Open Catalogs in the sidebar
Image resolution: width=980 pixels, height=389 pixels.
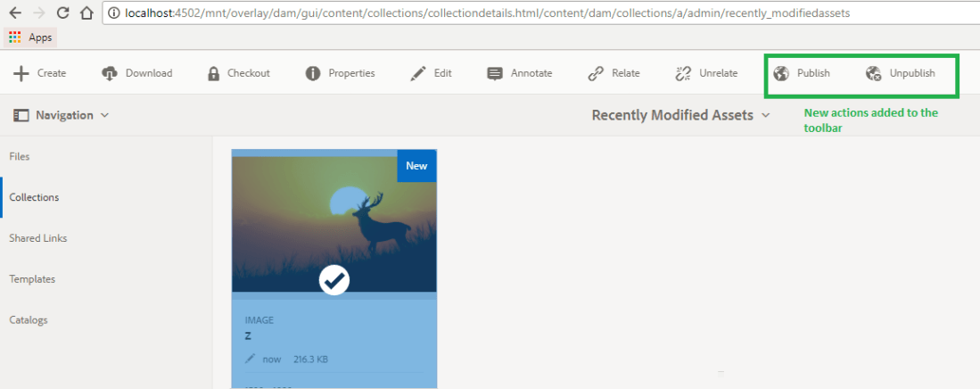pyautogui.click(x=29, y=320)
